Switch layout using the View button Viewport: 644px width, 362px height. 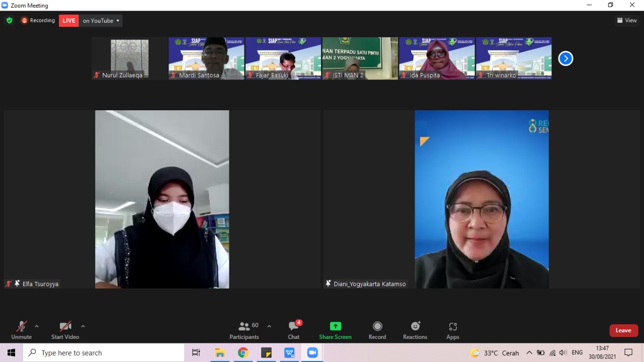(x=627, y=21)
